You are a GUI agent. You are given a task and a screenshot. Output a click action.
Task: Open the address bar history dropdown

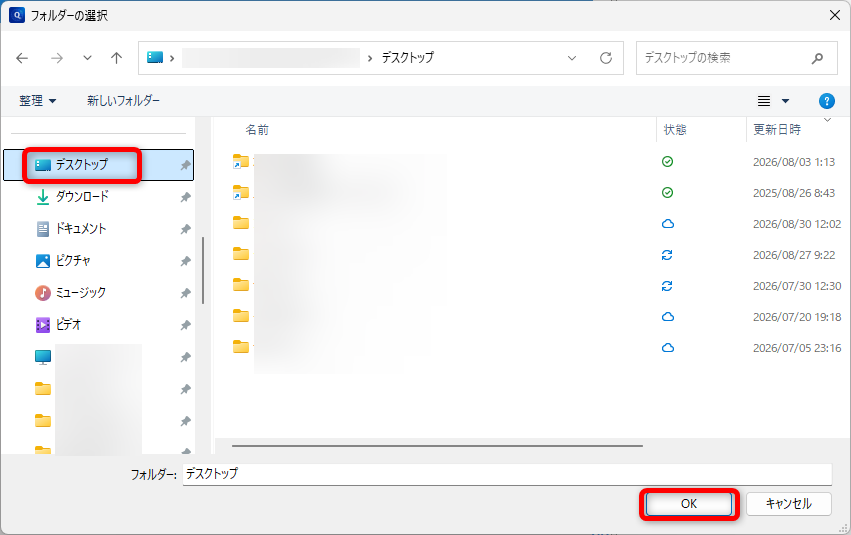(571, 58)
